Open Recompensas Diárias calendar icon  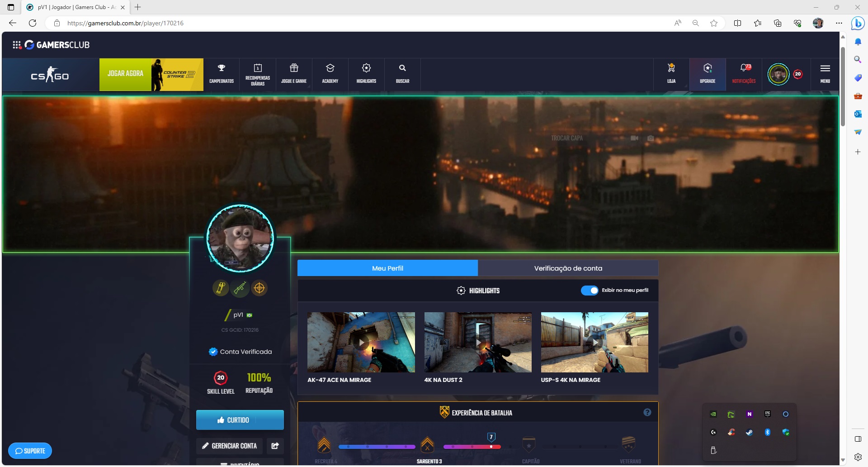click(258, 74)
